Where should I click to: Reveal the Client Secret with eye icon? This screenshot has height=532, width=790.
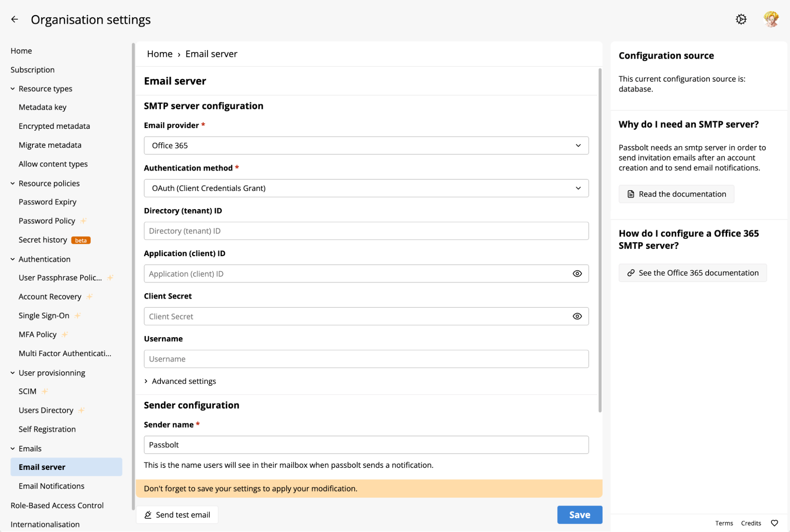(577, 316)
